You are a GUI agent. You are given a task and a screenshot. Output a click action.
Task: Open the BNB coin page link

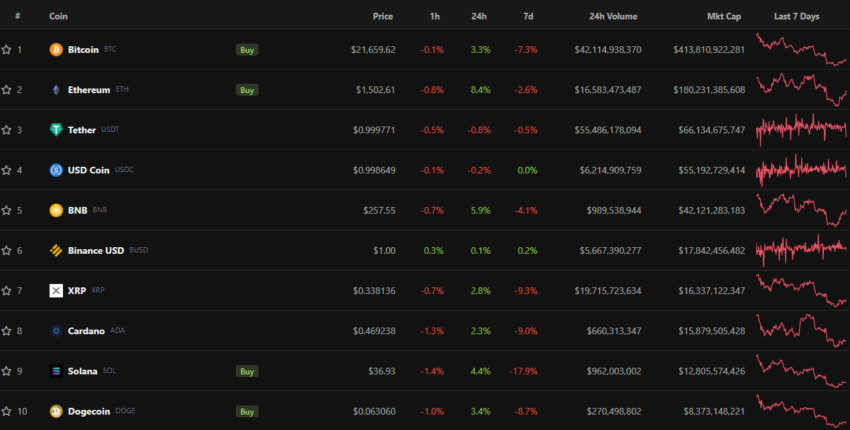pyautogui.click(x=78, y=210)
